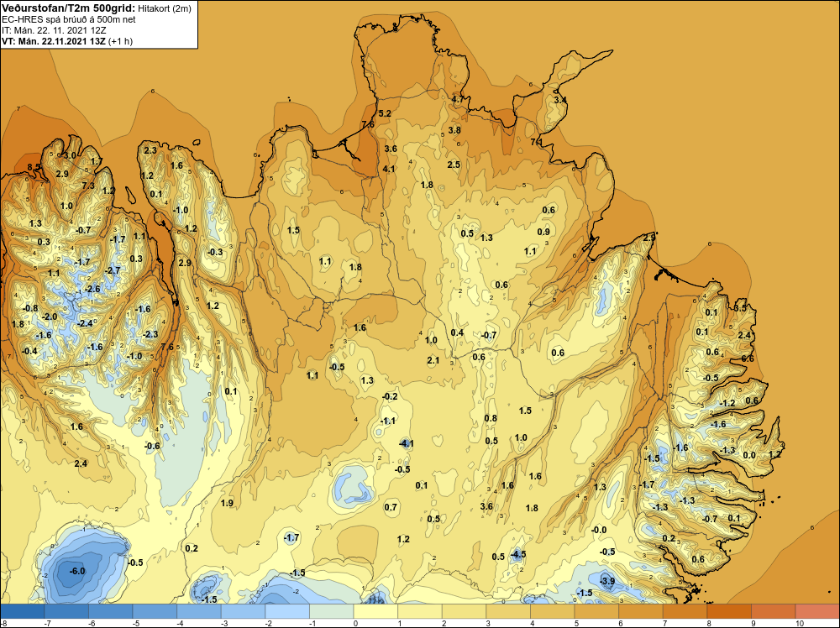The width and height of the screenshot is (840, 628).
Task: Click the -4.5 temperature value
Action: click(517, 554)
